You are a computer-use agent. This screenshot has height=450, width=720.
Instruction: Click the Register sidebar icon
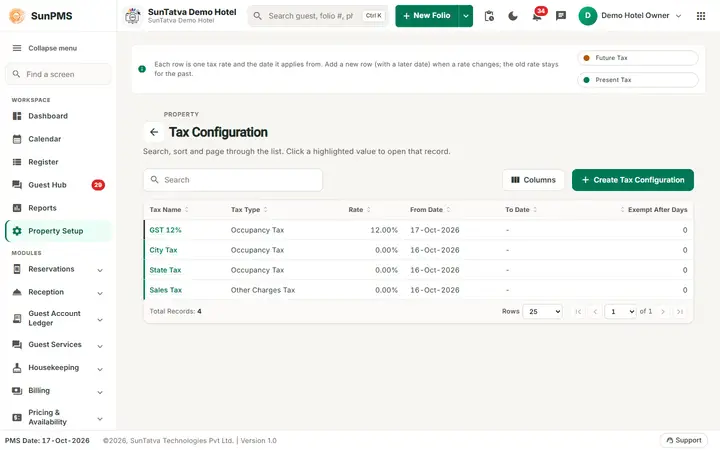coord(17,162)
